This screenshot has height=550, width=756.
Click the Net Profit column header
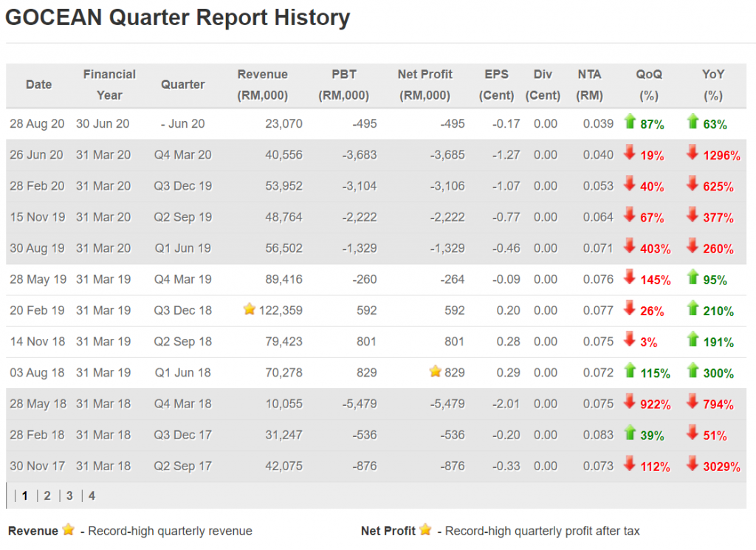pyautogui.click(x=425, y=85)
